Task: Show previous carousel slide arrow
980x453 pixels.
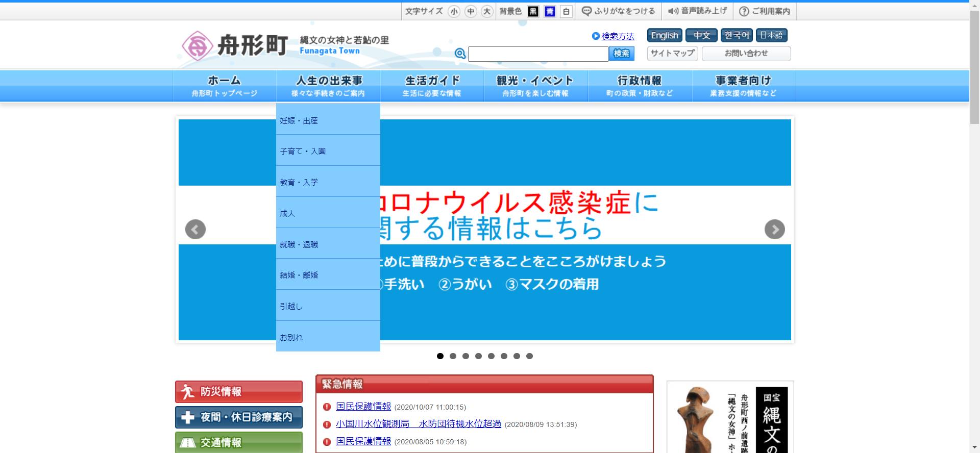Action: pos(195,230)
